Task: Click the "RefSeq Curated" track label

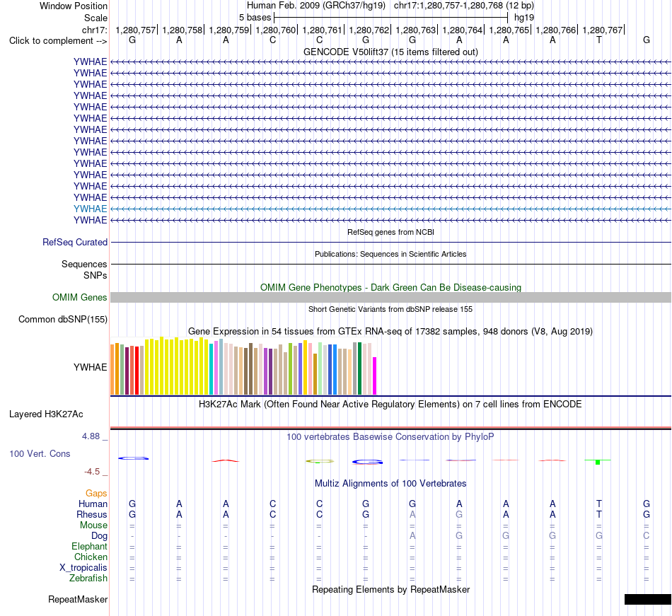Action: click(75, 242)
